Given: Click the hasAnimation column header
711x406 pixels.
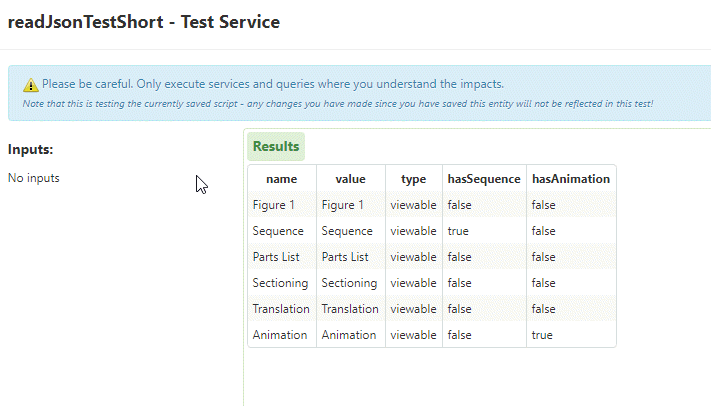Looking at the screenshot, I should tap(570, 179).
